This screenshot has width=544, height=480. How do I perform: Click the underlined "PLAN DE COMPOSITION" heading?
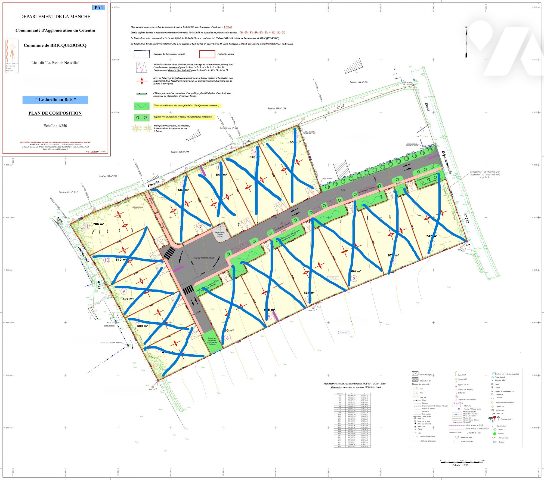coord(55,113)
